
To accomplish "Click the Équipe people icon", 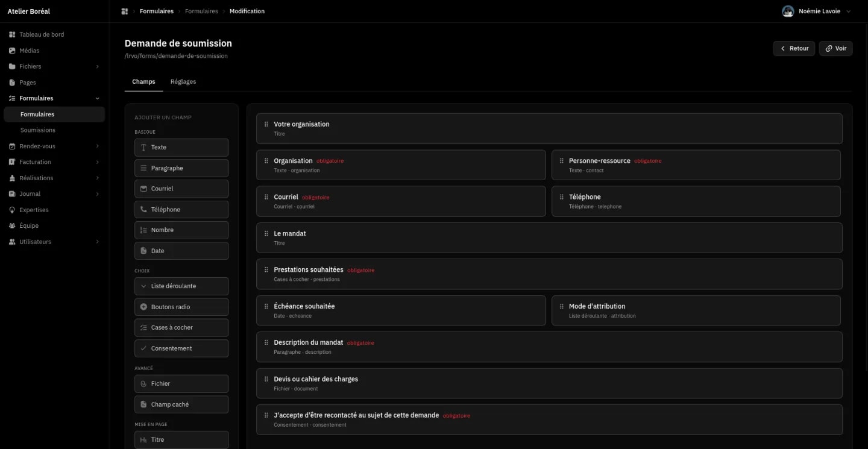I will click(12, 226).
